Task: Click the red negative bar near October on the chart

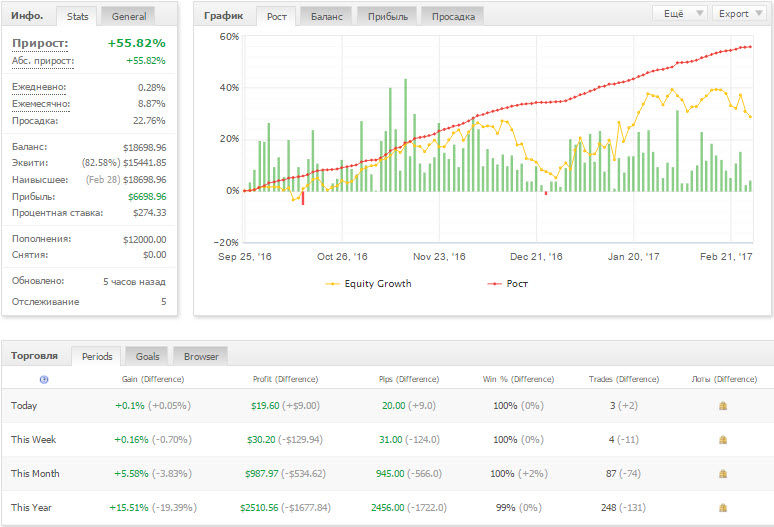Action: click(303, 198)
